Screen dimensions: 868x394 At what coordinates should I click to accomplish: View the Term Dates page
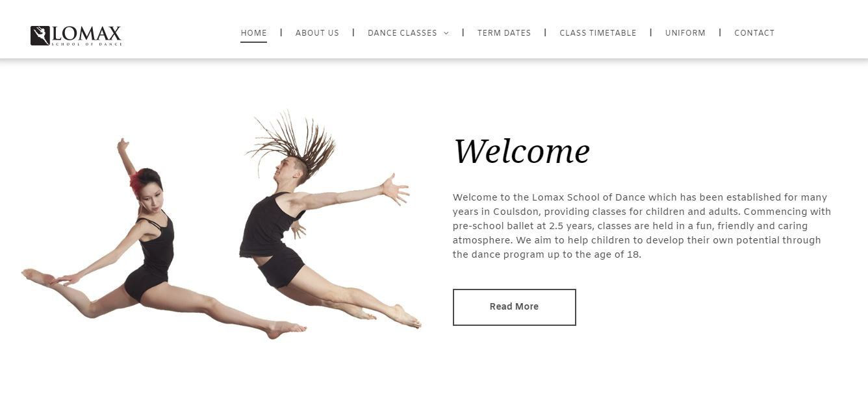pyautogui.click(x=504, y=32)
